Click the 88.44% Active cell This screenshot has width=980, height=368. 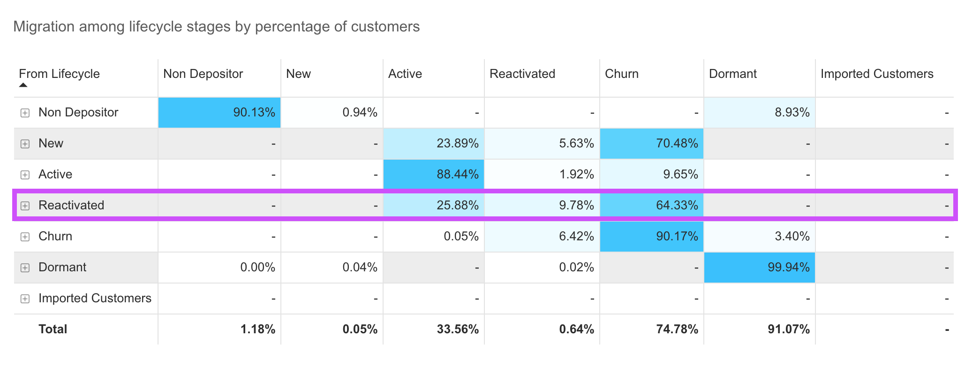coord(434,175)
